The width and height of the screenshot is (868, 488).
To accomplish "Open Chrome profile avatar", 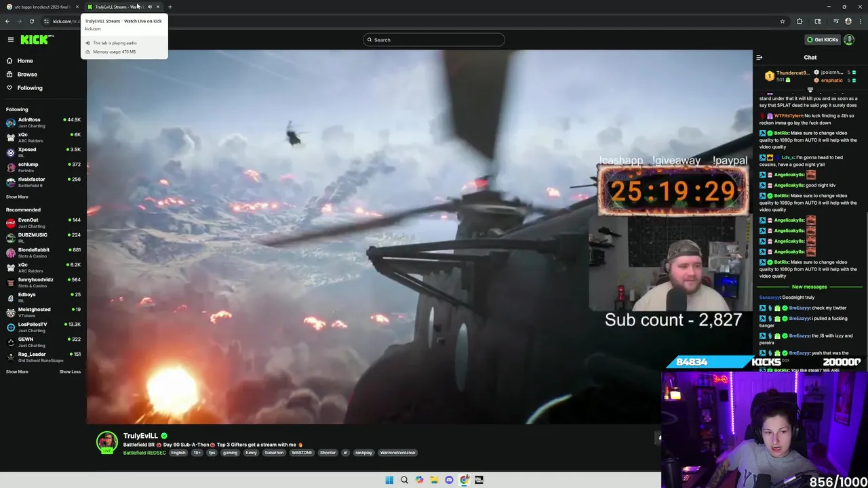I will 848,21.
